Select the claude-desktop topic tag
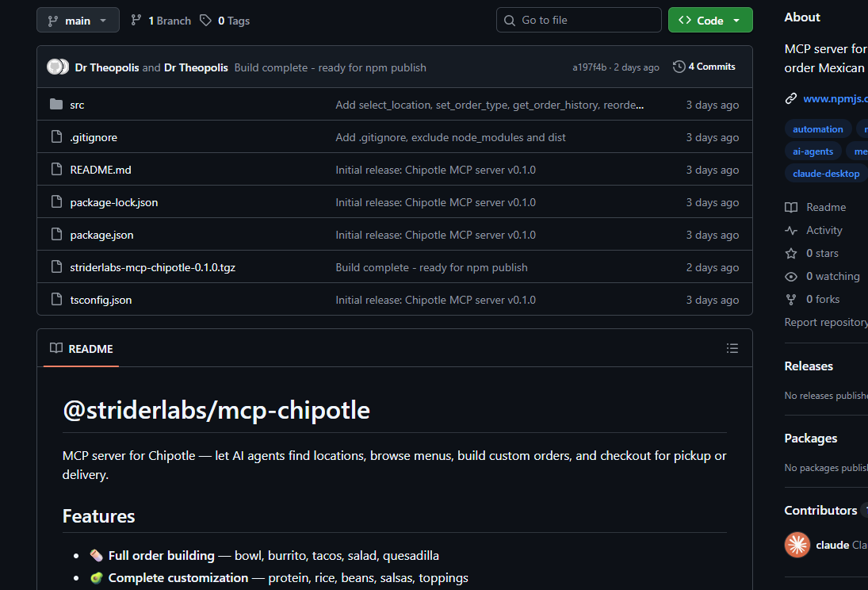The height and width of the screenshot is (590, 868). tap(826, 174)
